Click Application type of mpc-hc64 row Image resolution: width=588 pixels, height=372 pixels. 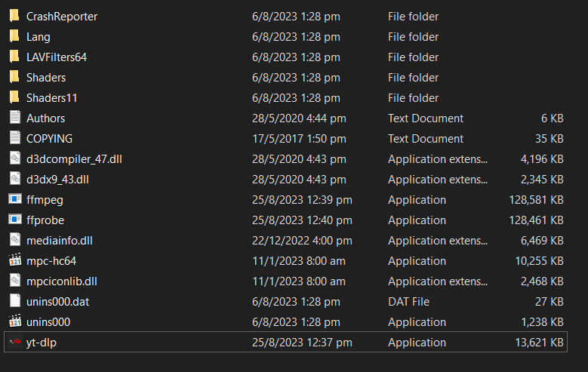pos(417,261)
